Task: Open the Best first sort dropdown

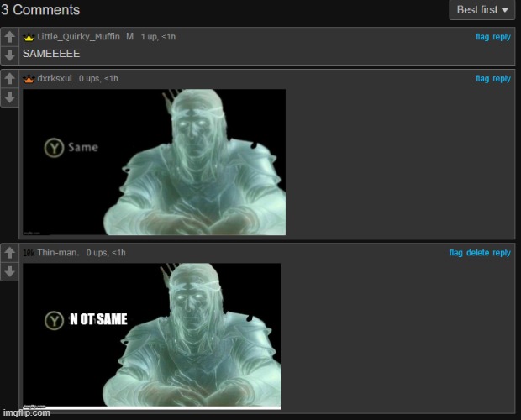Action: click(x=482, y=10)
